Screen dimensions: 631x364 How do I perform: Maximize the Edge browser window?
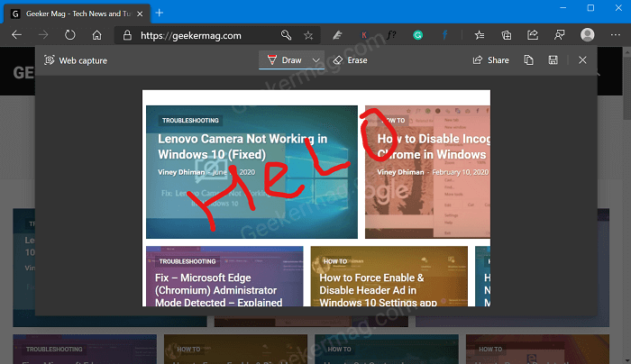590,8
